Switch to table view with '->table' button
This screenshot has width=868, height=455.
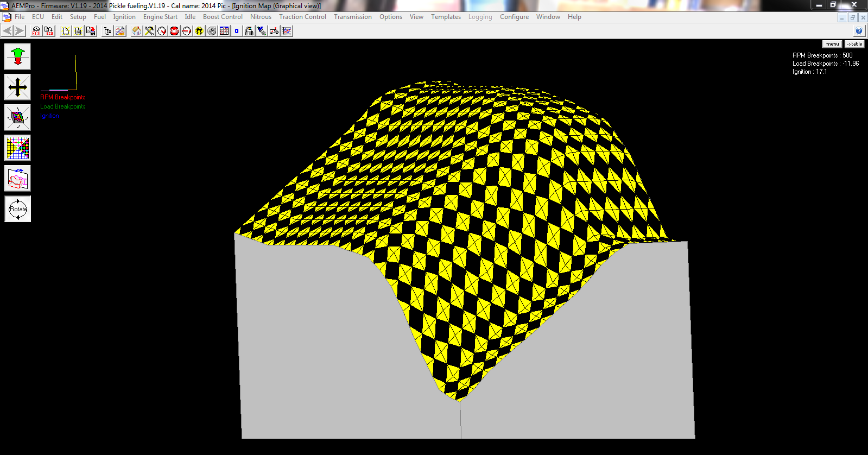(x=854, y=44)
